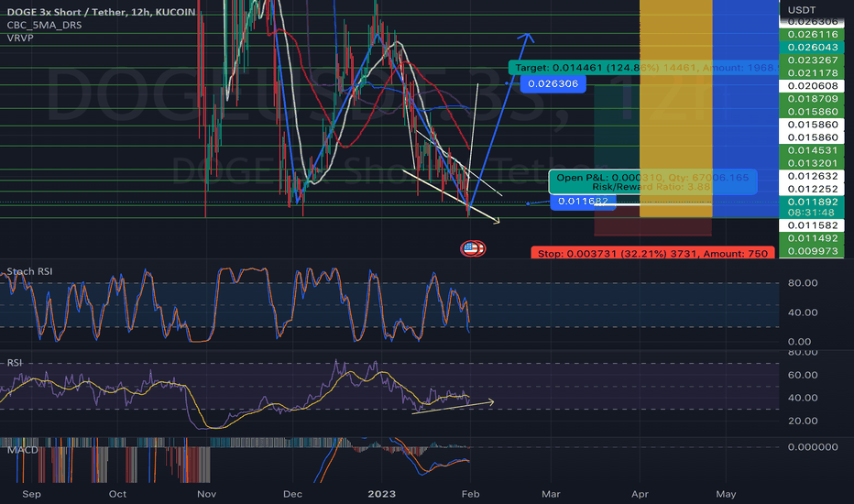This screenshot has width=854, height=504.
Task: Select the blue 0.026306 price tag on chart
Action: click(x=553, y=83)
